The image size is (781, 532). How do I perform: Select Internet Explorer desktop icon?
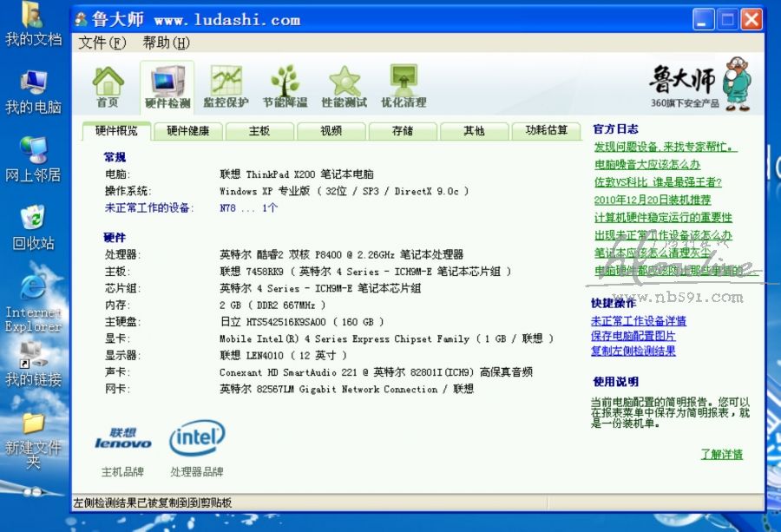coord(33,302)
